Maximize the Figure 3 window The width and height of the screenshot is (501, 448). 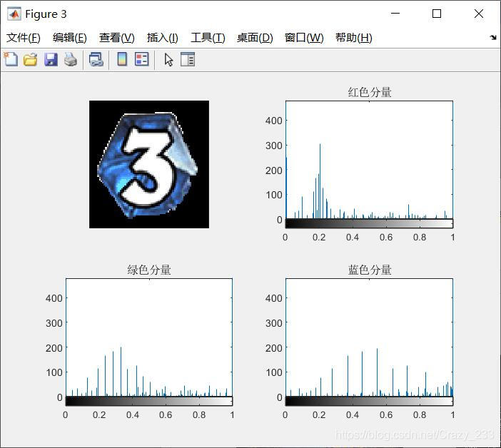(437, 14)
